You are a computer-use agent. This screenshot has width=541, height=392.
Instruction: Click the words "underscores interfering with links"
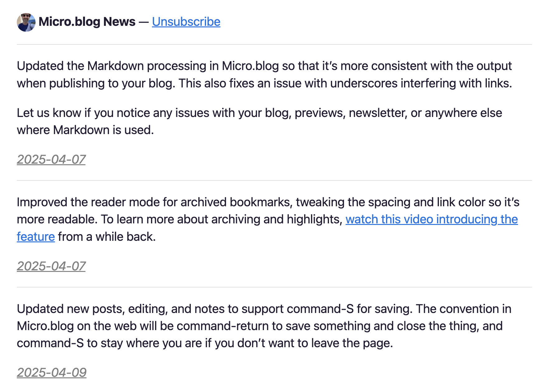[x=421, y=83]
